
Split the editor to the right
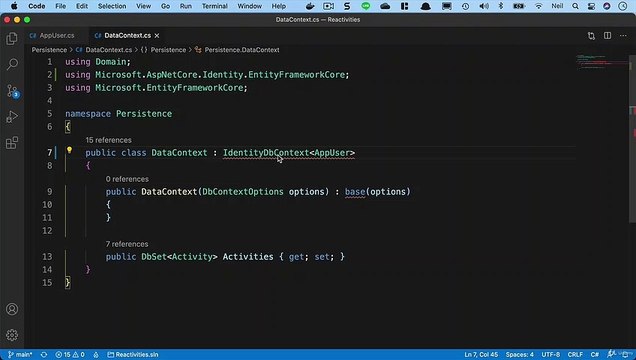coord(607,36)
